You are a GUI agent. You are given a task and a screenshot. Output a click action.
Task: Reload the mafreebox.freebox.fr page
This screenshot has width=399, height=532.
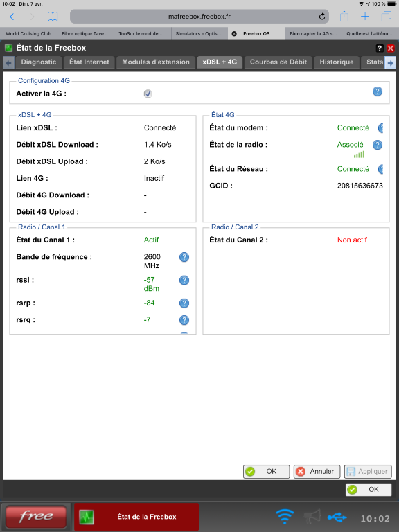[x=321, y=17]
